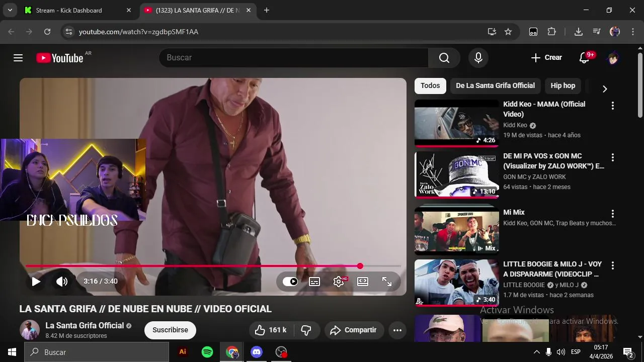Seek on the red video progress bar
The width and height of the screenshot is (644, 362).
pyautogui.click(x=213, y=266)
